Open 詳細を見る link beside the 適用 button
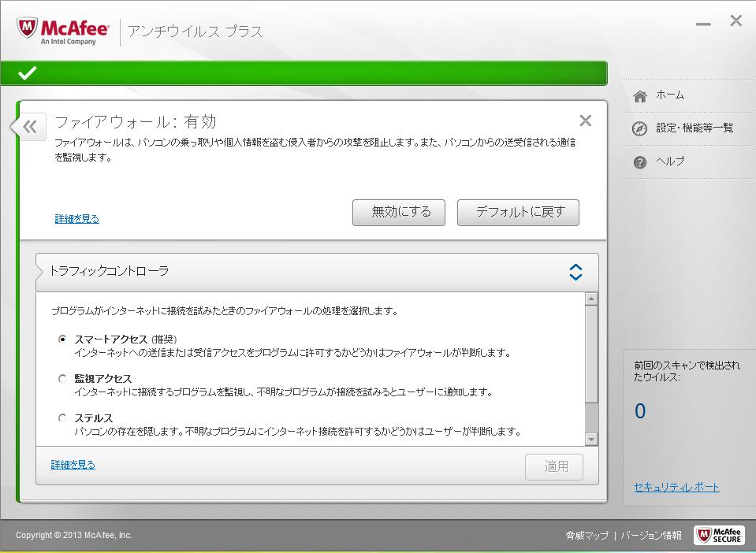Viewport: 756px width, 553px height. [73, 464]
